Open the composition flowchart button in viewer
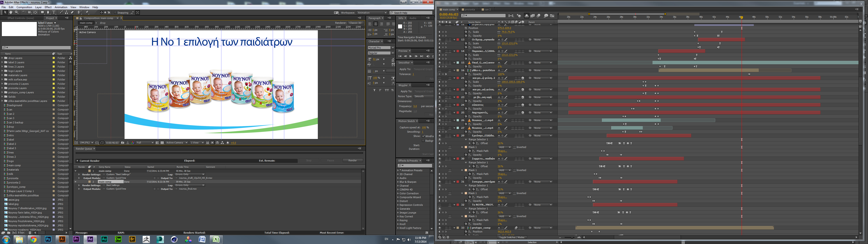 click(222, 143)
